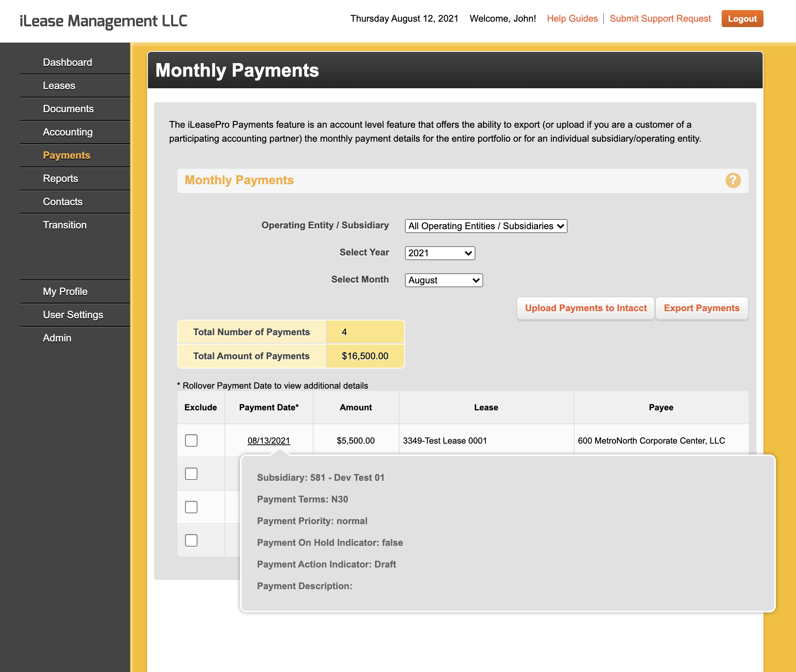
Task: Open the Contacts page
Action: click(x=62, y=202)
